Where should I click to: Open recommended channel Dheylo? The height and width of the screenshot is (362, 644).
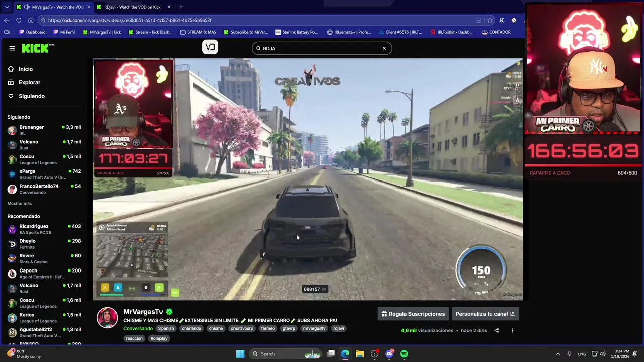pos(44,244)
